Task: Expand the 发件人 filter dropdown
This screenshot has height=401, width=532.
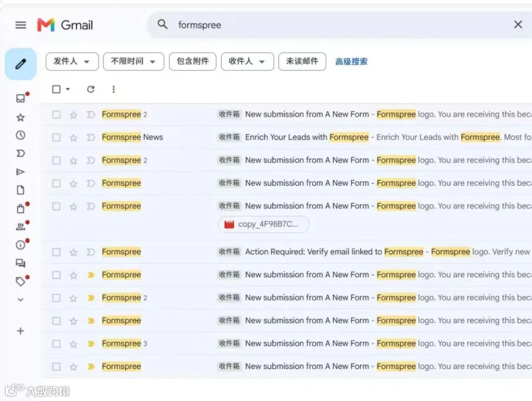Action: point(72,62)
